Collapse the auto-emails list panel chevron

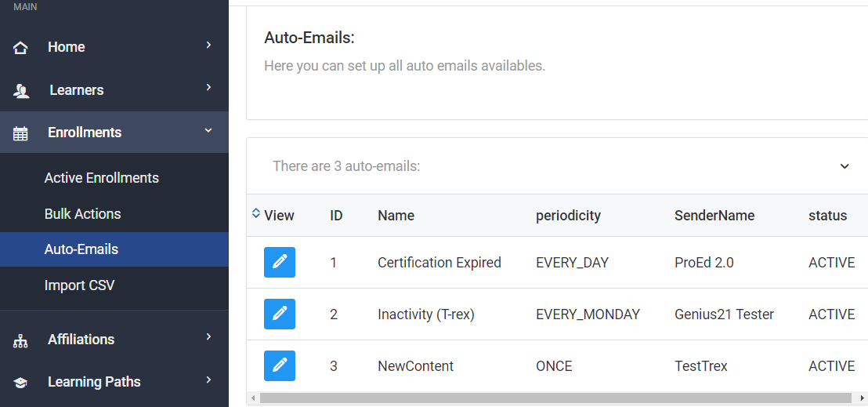(x=844, y=166)
